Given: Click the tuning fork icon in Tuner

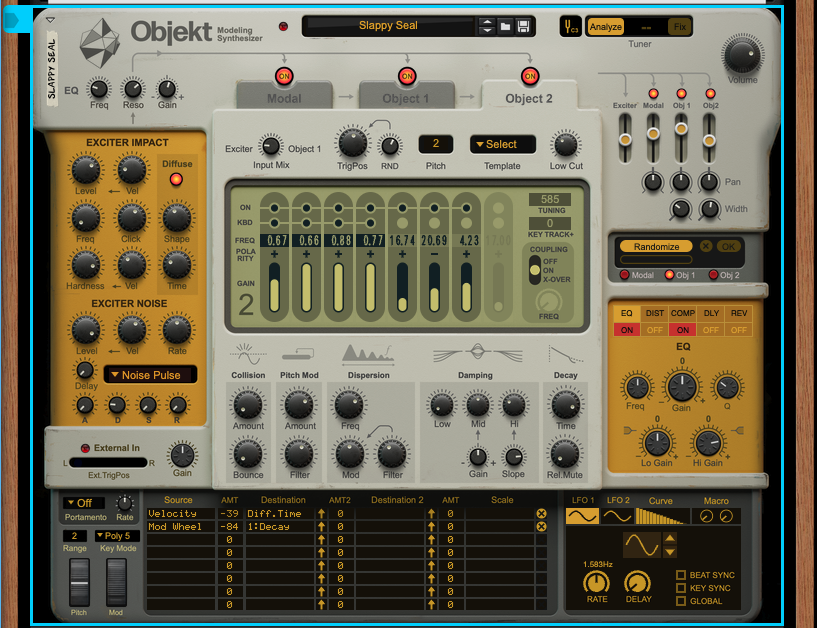Looking at the screenshot, I should (572, 27).
